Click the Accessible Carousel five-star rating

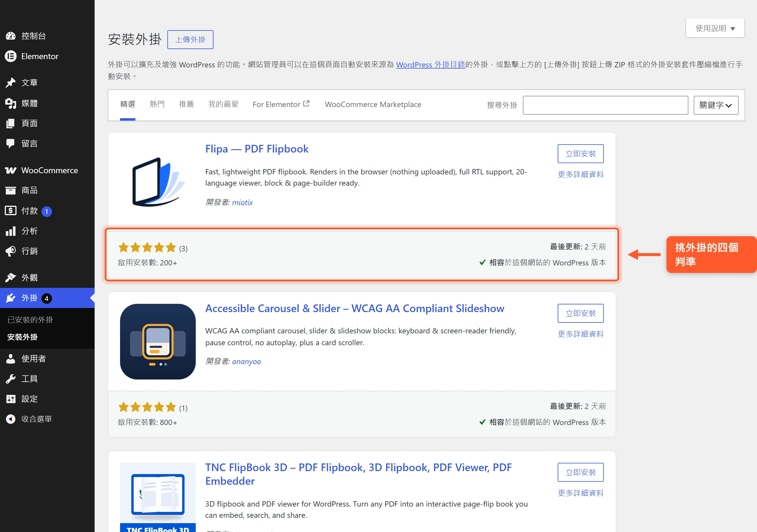(147, 407)
